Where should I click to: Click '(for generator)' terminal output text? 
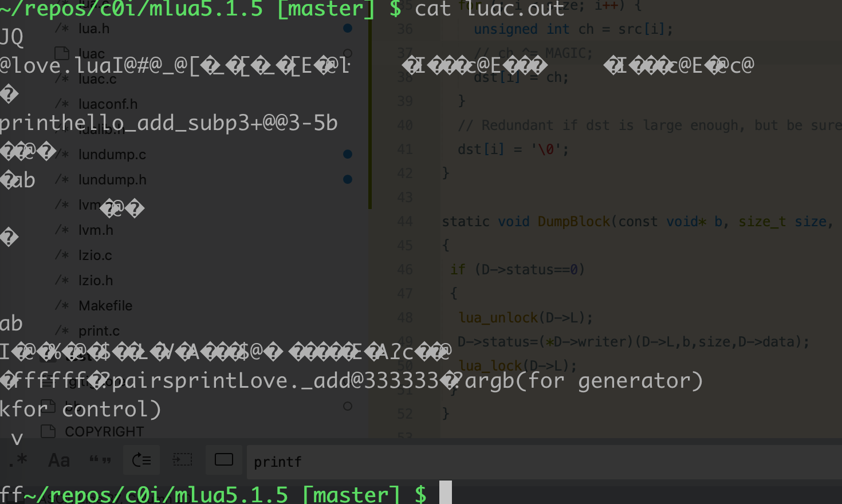[x=609, y=381]
